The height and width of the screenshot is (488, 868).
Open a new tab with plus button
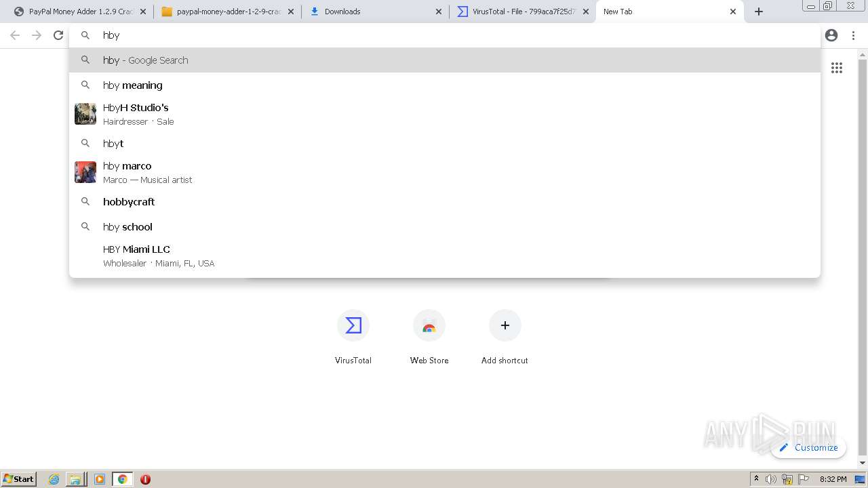pyautogui.click(x=759, y=12)
